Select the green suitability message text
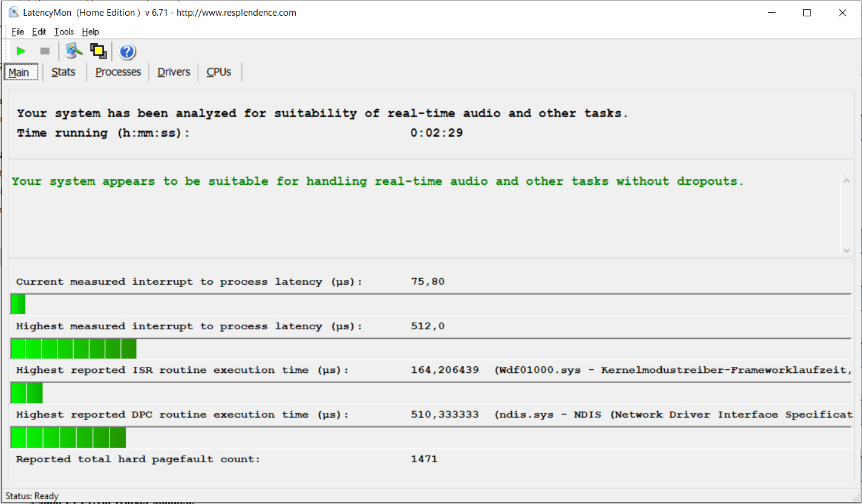This screenshot has height=504, width=862. tap(377, 181)
